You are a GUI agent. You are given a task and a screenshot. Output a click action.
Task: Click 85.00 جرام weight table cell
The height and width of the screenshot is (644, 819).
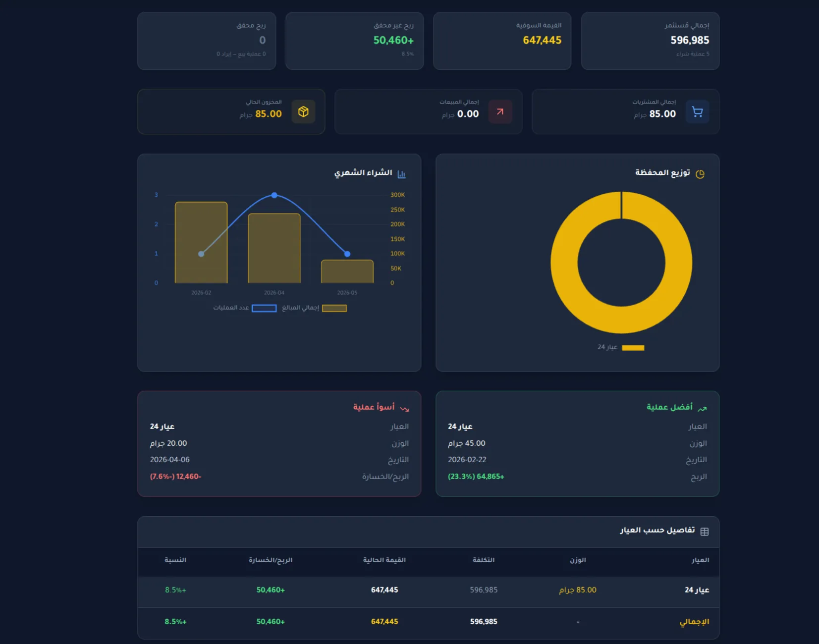pos(578,590)
